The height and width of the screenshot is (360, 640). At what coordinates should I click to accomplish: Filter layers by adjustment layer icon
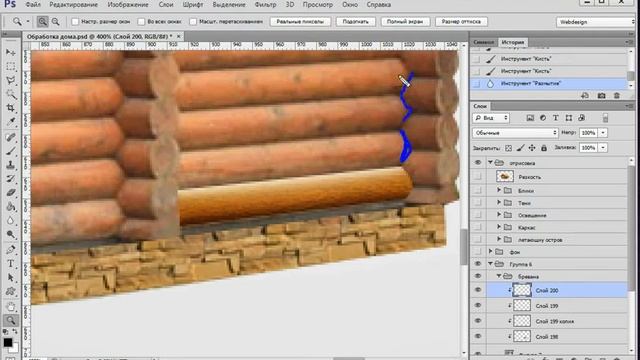pos(543,118)
